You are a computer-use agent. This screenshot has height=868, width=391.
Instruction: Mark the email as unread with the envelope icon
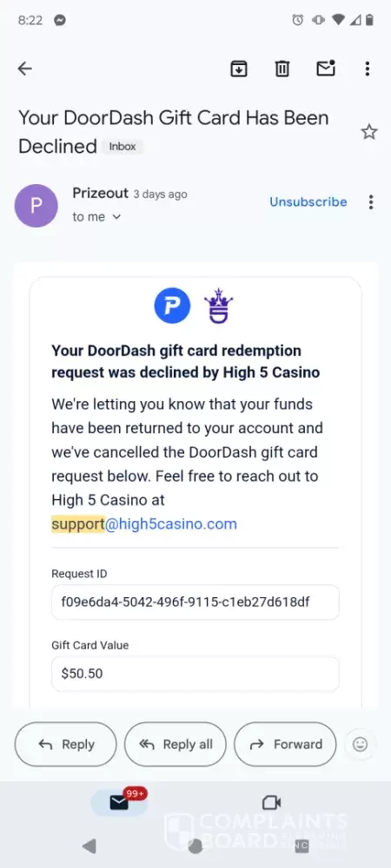pyautogui.click(x=326, y=68)
